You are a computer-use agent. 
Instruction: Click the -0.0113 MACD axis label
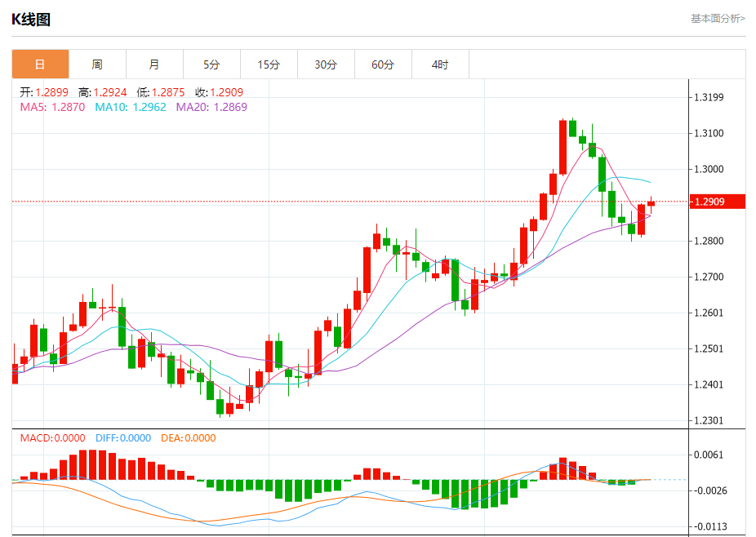[x=709, y=527]
